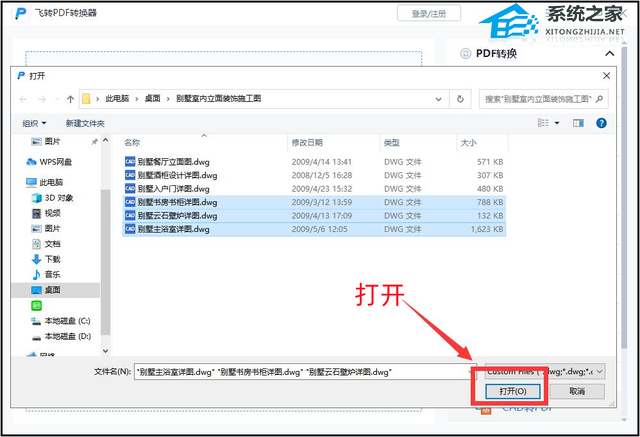
Task: Open 3D 对象 folder in sidebar
Action: 53,198
